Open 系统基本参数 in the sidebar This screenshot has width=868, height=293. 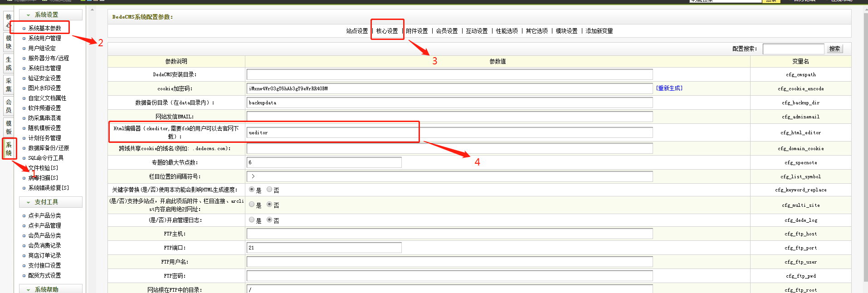coord(44,28)
